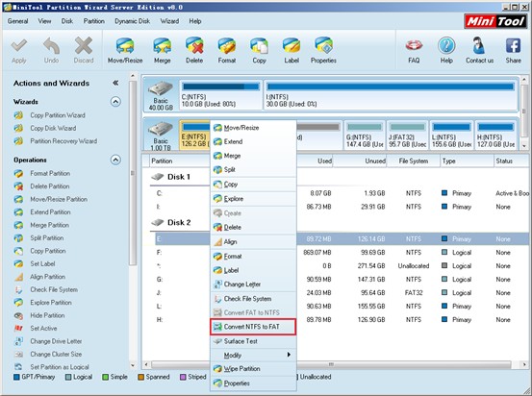Open the Dynamic Disk menu
The height and width of the screenshot is (396, 532).
click(x=133, y=21)
